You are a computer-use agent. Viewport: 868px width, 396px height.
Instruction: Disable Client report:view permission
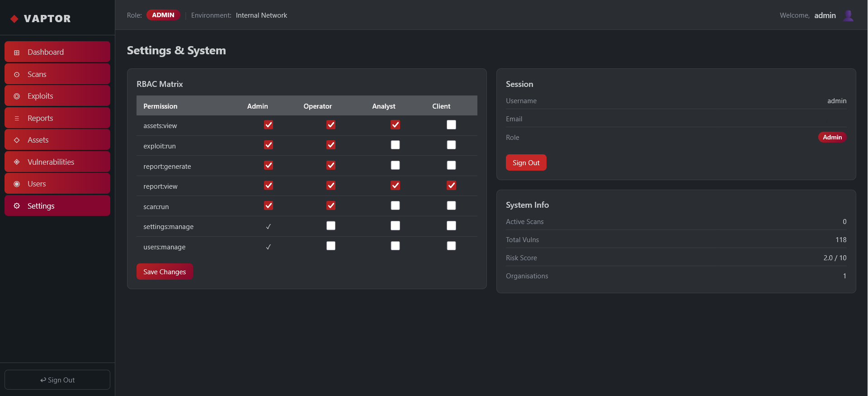451,185
